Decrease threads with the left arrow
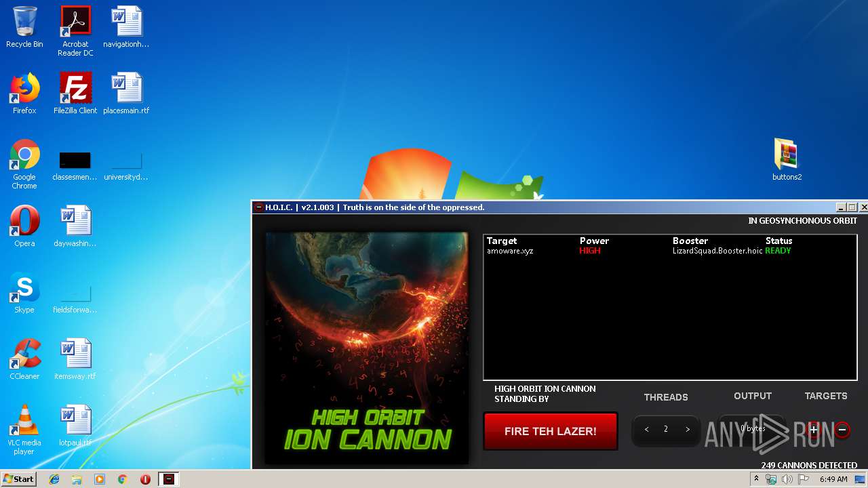Viewport: 868px width, 488px height. 646,429
